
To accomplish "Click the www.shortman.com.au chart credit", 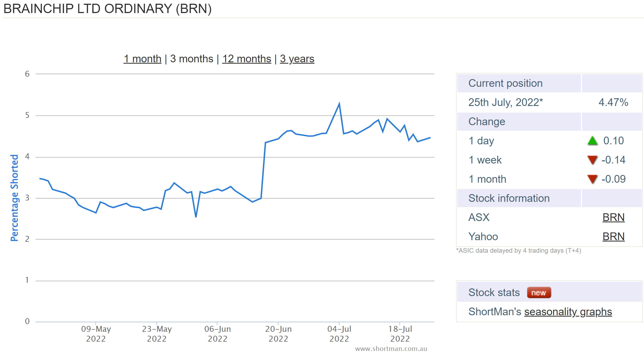I will [x=391, y=349].
